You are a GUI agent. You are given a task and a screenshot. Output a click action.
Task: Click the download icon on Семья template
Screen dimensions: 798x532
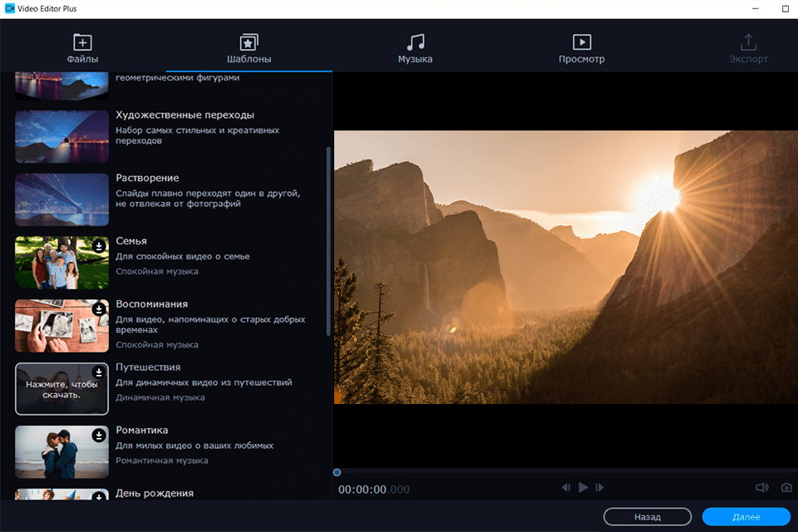click(99, 246)
